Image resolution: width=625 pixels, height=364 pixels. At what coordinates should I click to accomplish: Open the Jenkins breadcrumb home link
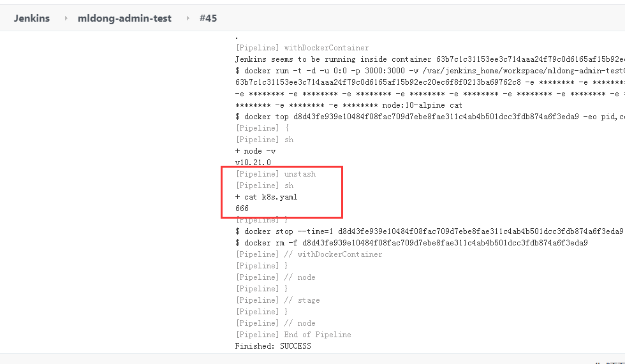[x=32, y=18]
